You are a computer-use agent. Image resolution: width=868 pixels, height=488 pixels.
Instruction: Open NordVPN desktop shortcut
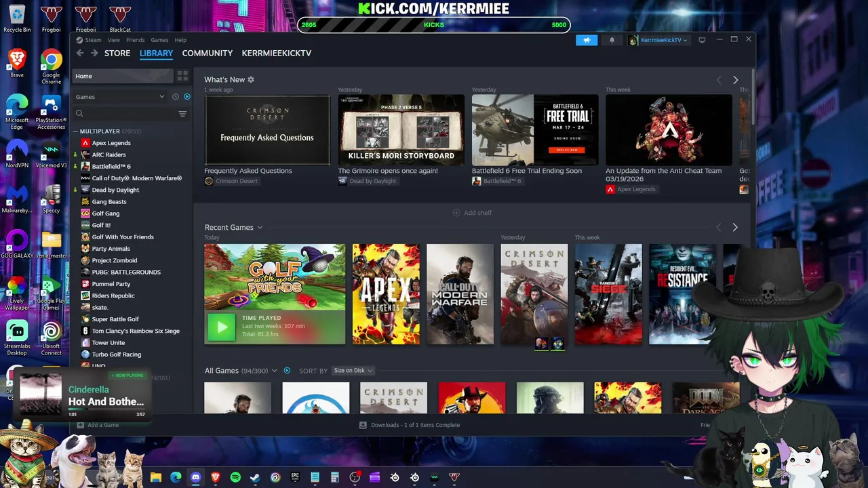[17, 153]
